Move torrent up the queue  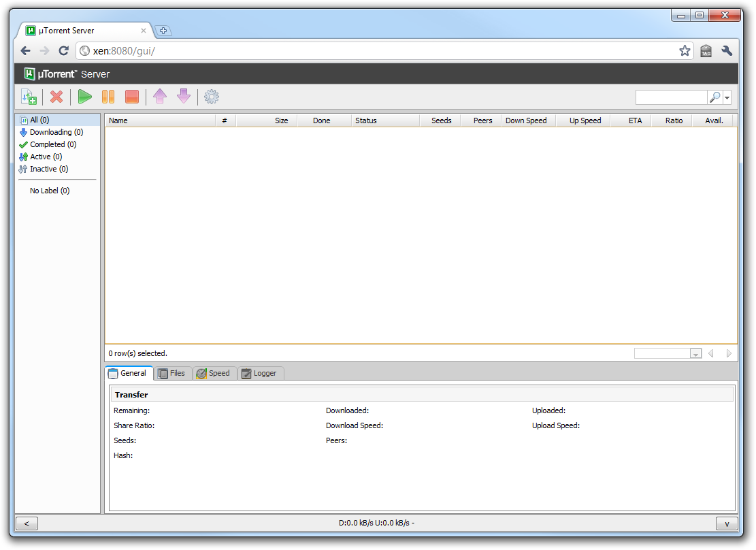pos(160,97)
